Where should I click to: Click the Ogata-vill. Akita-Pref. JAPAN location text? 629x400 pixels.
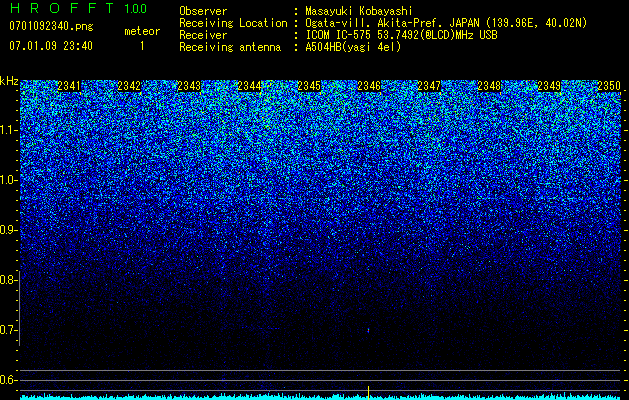(446, 23)
